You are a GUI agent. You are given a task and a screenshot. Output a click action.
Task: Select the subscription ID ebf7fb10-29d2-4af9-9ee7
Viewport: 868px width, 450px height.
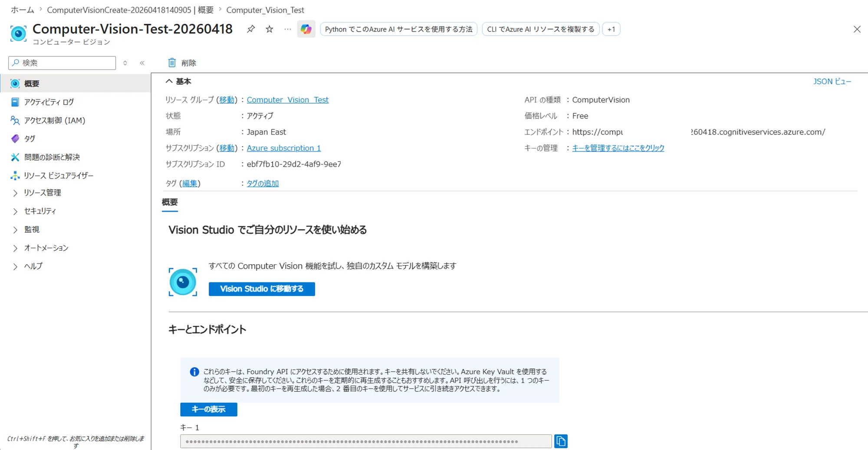coord(294,164)
